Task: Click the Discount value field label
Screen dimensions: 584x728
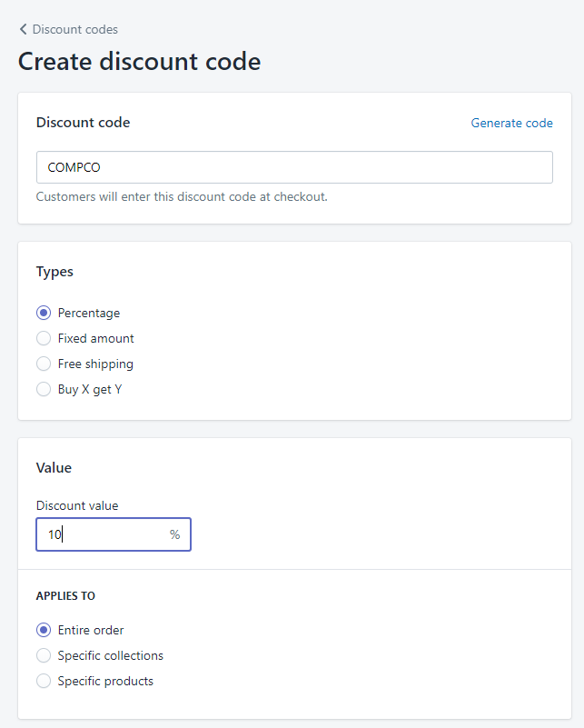Action: click(x=77, y=505)
